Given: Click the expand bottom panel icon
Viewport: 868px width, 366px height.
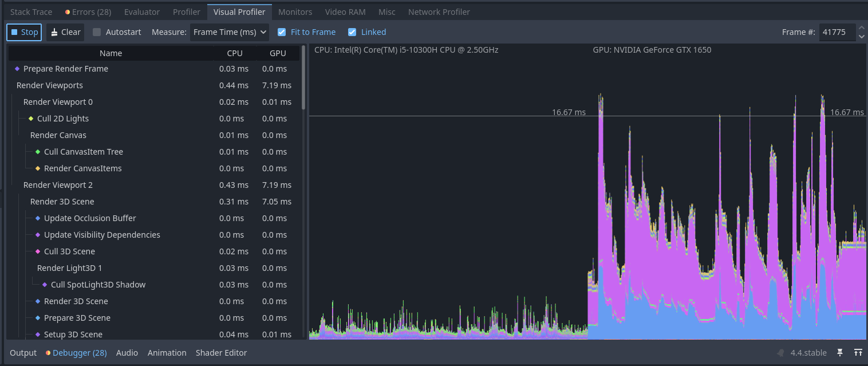Looking at the screenshot, I should point(858,353).
